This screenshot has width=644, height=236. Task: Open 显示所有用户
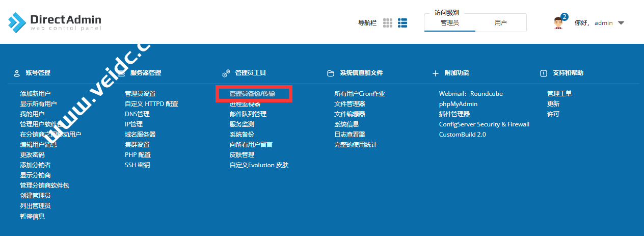(38, 104)
